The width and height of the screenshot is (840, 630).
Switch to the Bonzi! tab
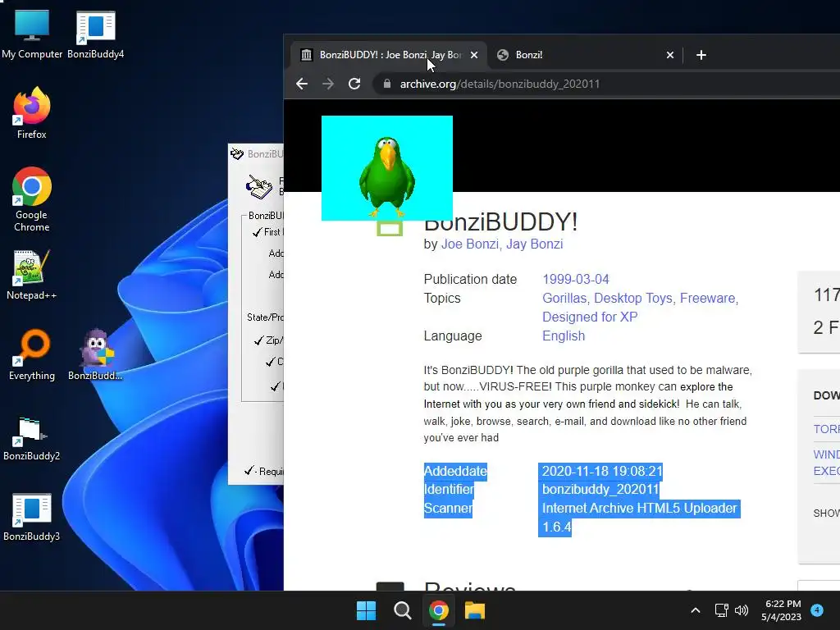click(x=584, y=55)
